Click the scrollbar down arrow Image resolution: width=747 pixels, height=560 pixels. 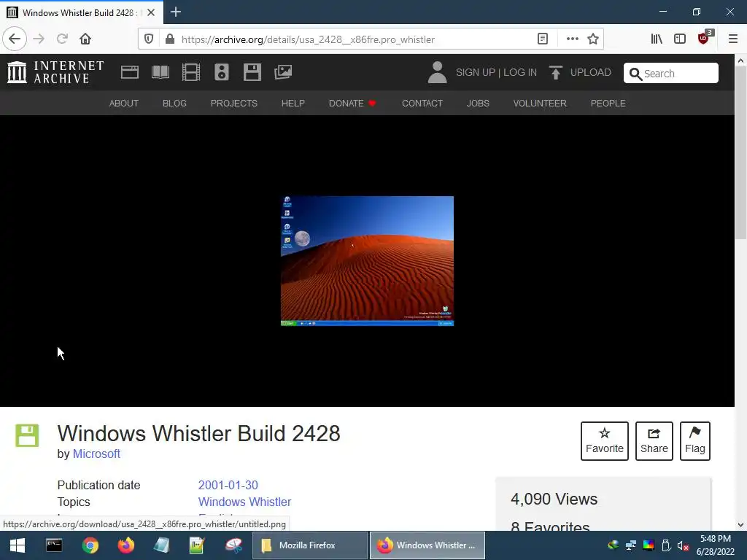[x=740, y=525]
